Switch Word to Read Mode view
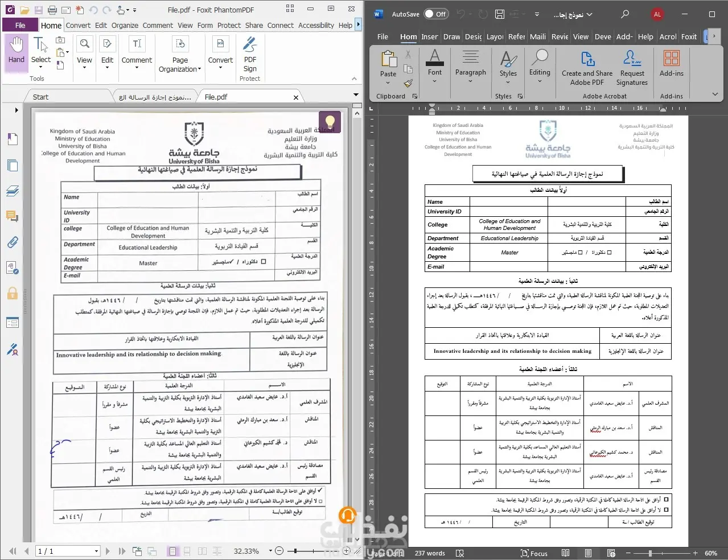Image resolution: width=728 pixels, height=560 pixels. click(565, 553)
